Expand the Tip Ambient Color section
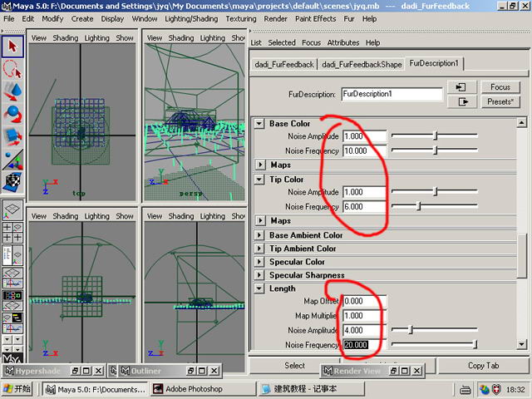The height and width of the screenshot is (399, 532). pyautogui.click(x=259, y=249)
